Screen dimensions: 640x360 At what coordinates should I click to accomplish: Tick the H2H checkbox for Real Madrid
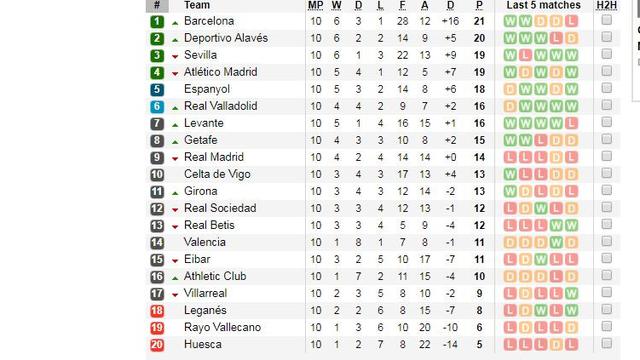607,156
